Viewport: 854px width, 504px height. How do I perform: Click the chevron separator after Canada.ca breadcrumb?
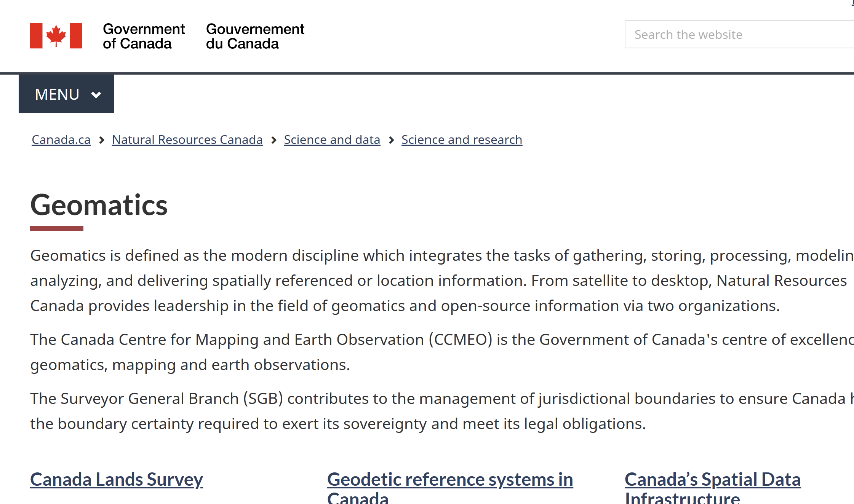[102, 140]
